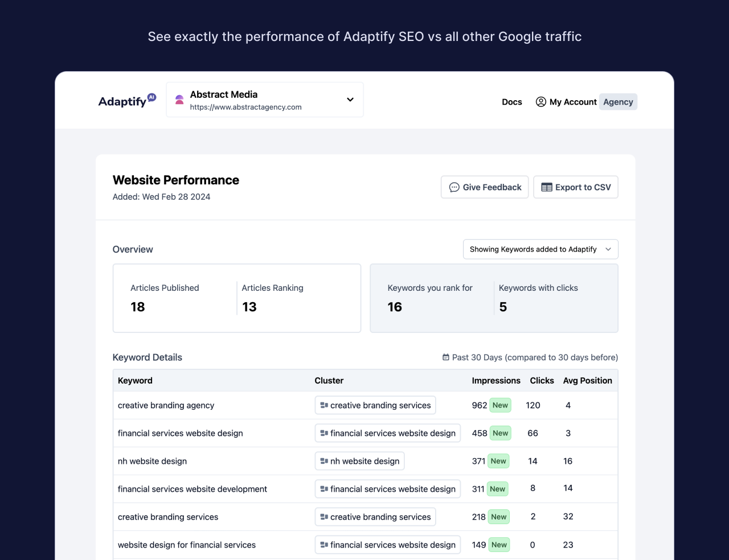Click the speech bubble icon on Give Feedback
Viewport: 729px width, 560px height.
[454, 187]
